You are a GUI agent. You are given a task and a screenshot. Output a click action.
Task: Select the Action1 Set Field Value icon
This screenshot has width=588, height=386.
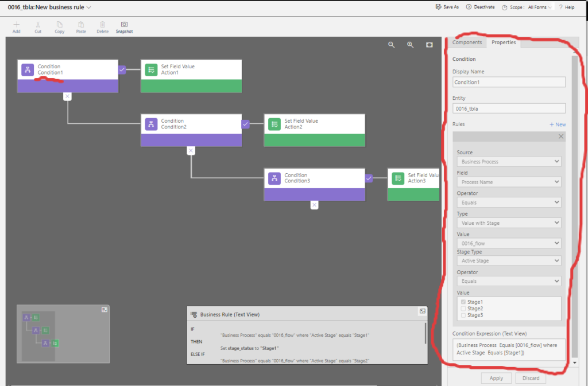(151, 69)
